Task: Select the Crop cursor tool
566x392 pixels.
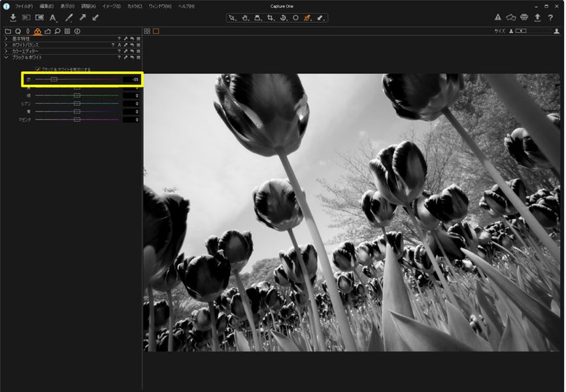Action: (x=271, y=18)
